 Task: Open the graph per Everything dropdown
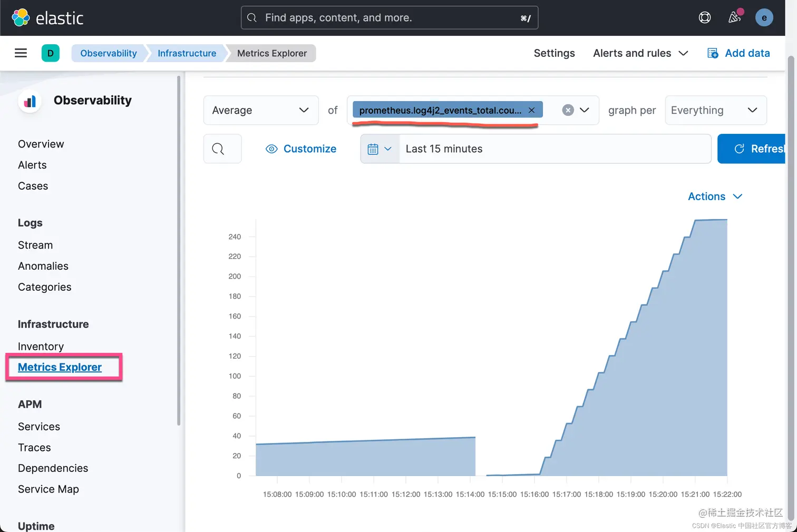(x=716, y=110)
